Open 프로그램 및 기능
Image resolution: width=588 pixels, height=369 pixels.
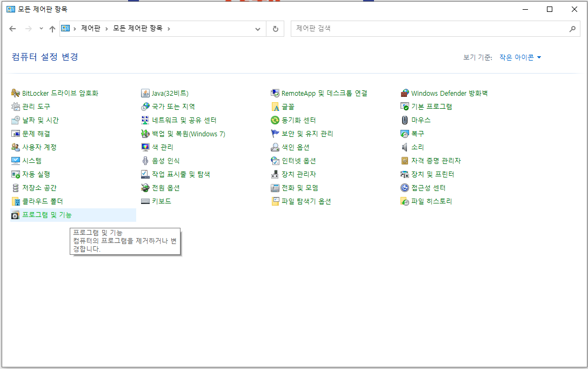coord(46,215)
